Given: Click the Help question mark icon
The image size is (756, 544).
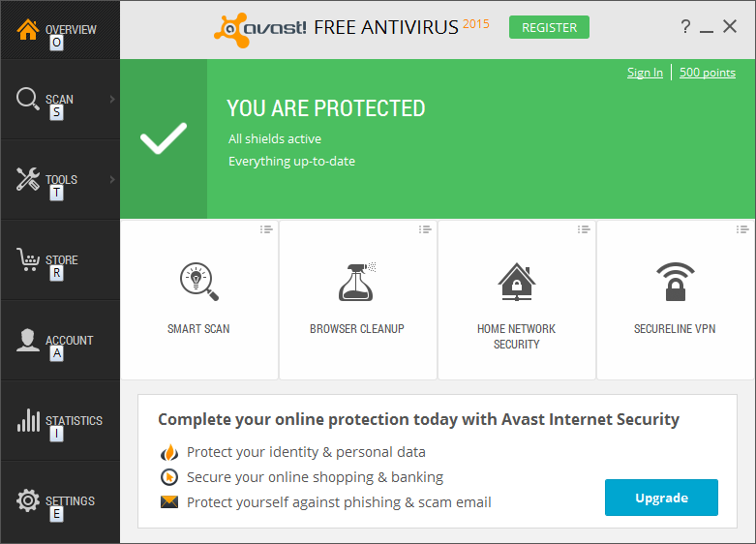Looking at the screenshot, I should pyautogui.click(x=685, y=27).
